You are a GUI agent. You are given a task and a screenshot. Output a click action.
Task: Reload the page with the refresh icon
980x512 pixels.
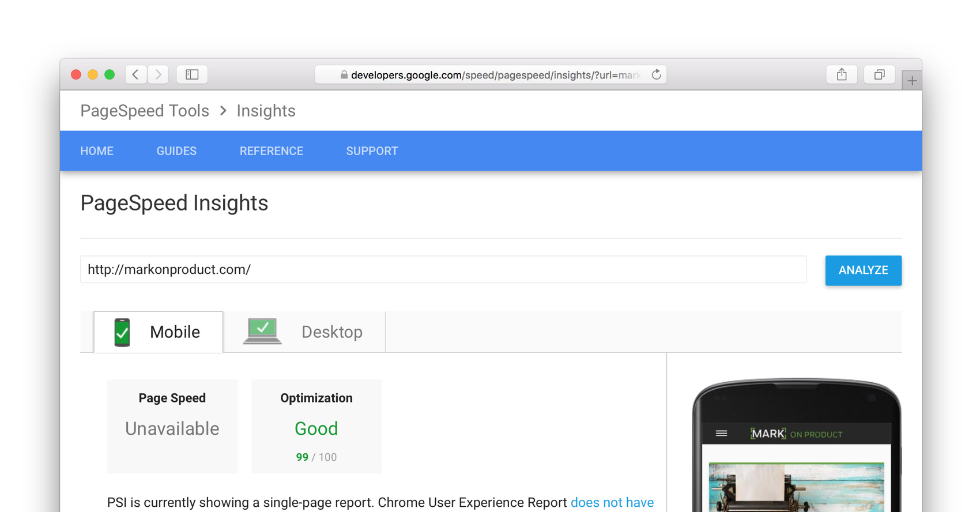point(656,74)
